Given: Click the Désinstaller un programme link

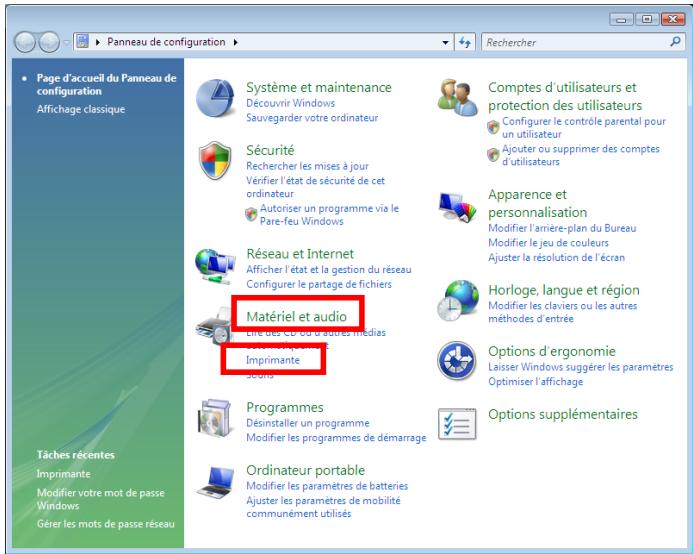Looking at the screenshot, I should (307, 423).
